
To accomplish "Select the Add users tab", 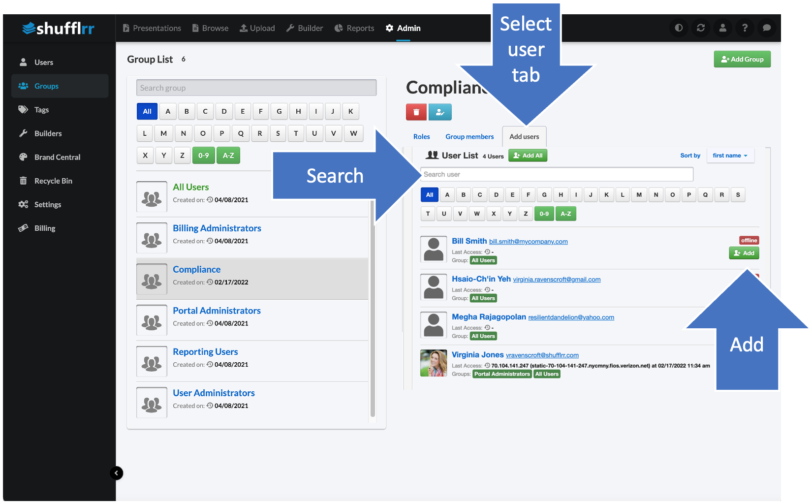I will tap(524, 137).
